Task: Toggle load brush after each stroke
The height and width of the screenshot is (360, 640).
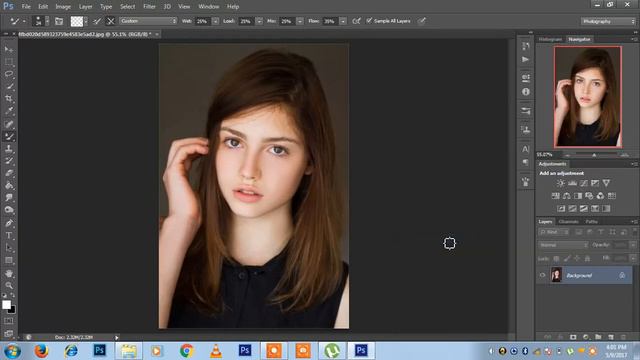Action: (97, 21)
